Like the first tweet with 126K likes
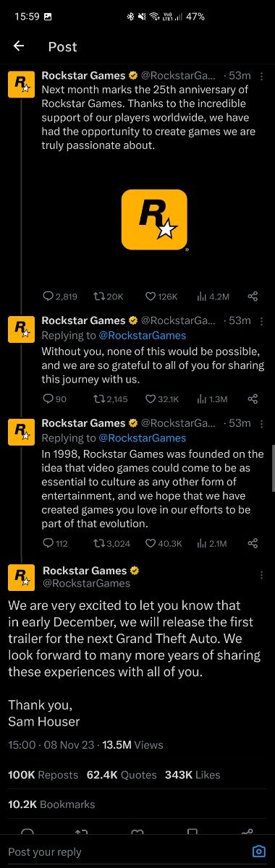This screenshot has height=868, width=275. click(161, 297)
